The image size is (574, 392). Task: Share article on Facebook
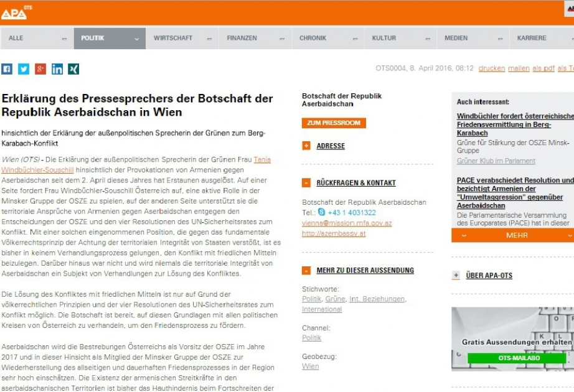point(7,69)
